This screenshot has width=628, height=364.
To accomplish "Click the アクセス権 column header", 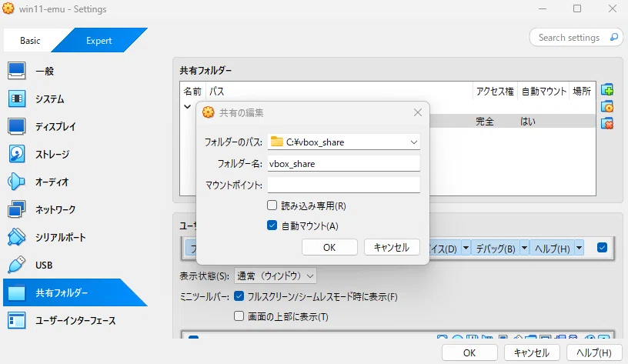I will point(495,92).
